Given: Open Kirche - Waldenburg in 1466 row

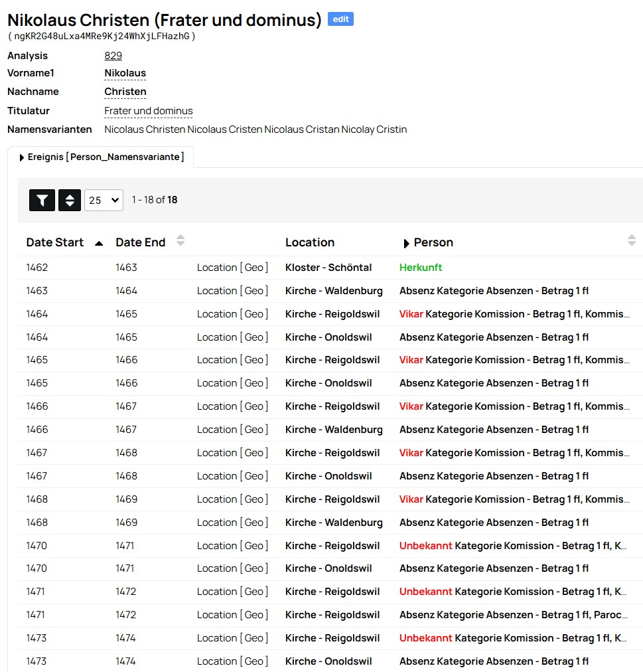Looking at the screenshot, I should (x=334, y=430).
